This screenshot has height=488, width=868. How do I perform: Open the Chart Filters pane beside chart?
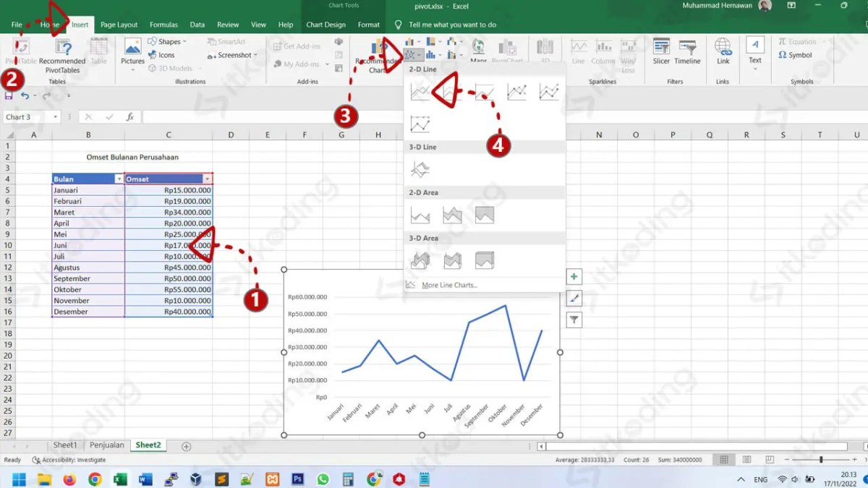pos(574,320)
